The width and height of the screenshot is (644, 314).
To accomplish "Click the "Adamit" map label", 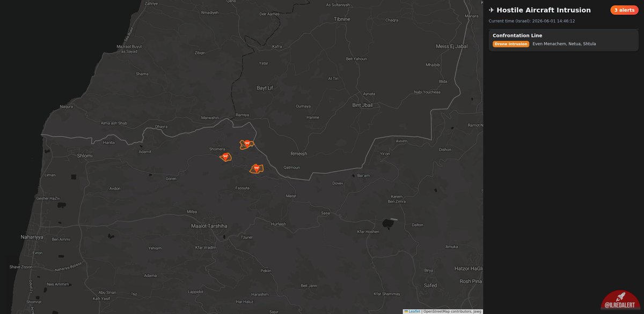I will (145, 152).
